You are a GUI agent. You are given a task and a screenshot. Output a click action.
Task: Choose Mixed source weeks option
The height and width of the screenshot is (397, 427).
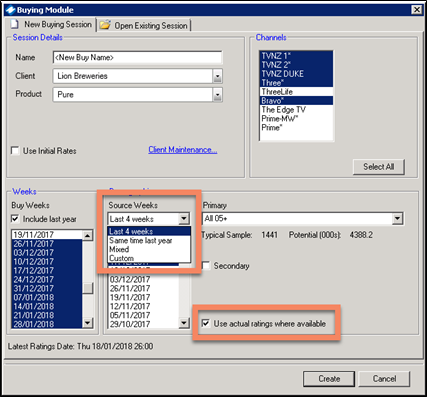tap(149, 249)
